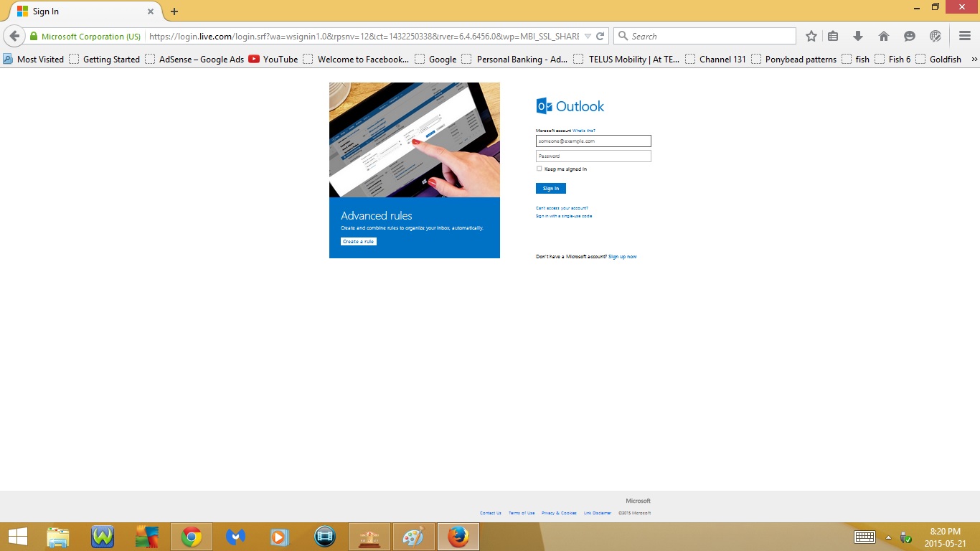Show more bookmarks with the chevron
The height and width of the screenshot is (551, 980).
[974, 60]
